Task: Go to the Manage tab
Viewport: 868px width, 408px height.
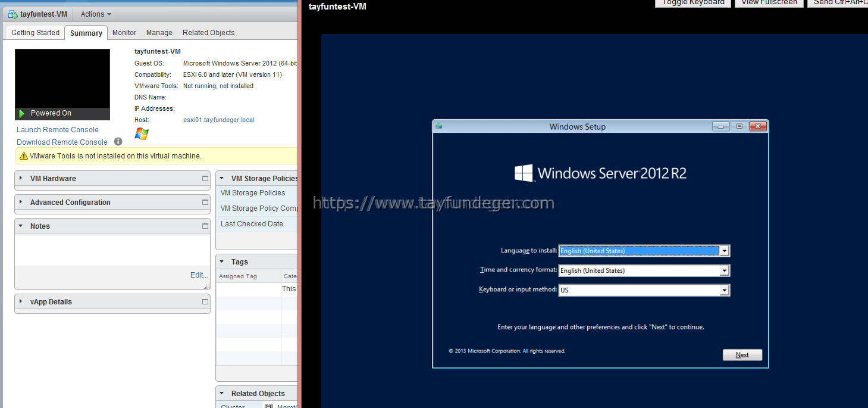Action: 159,33
